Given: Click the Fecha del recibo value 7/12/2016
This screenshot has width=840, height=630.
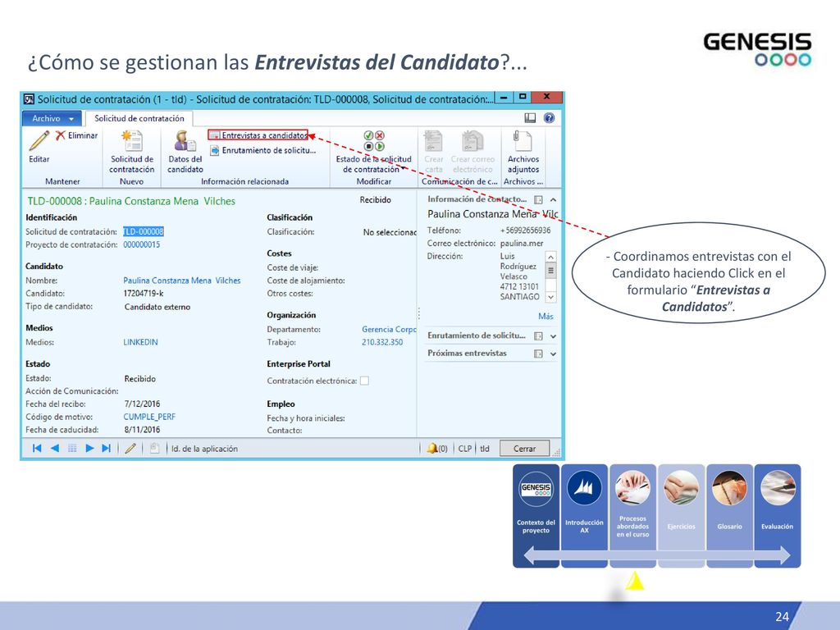Looking at the screenshot, I should [x=142, y=404].
